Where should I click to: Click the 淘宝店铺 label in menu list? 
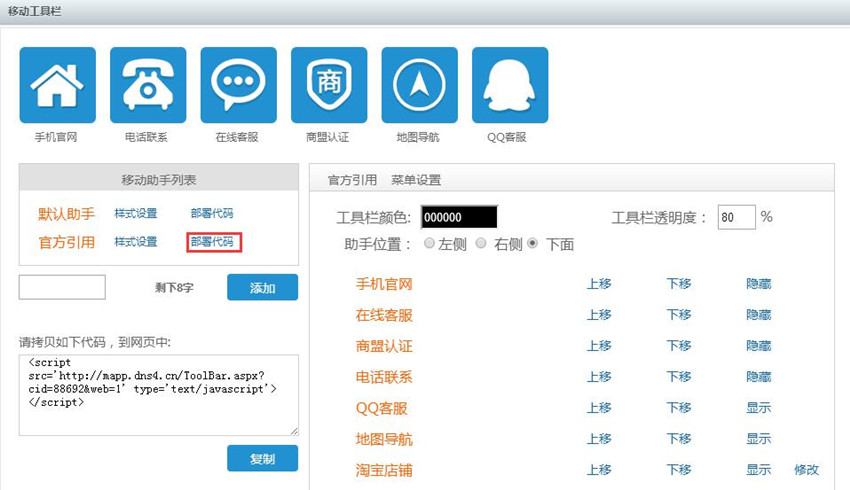point(384,470)
